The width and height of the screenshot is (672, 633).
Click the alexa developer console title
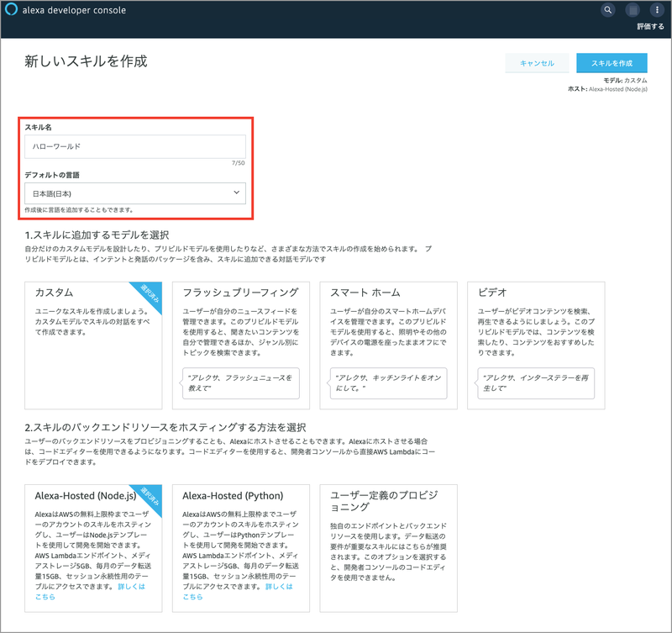point(74,10)
